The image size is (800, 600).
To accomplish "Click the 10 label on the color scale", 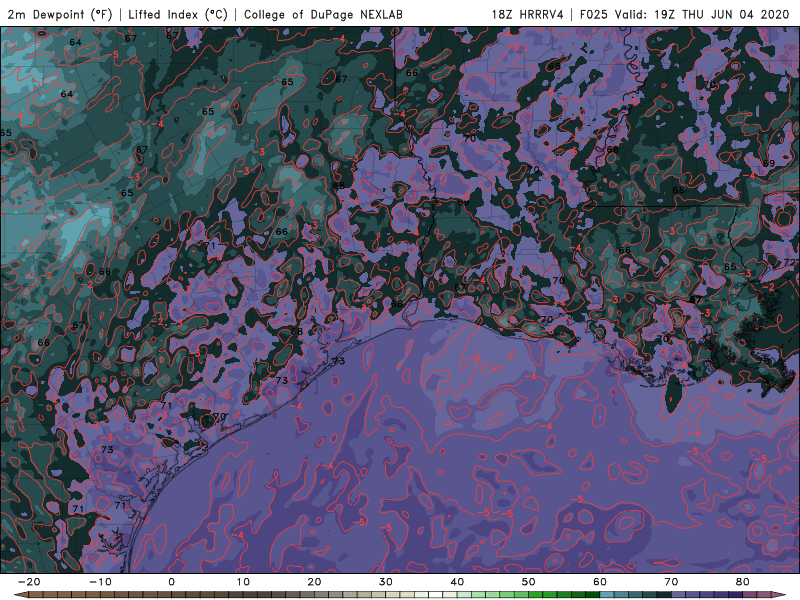I will [x=243, y=582].
